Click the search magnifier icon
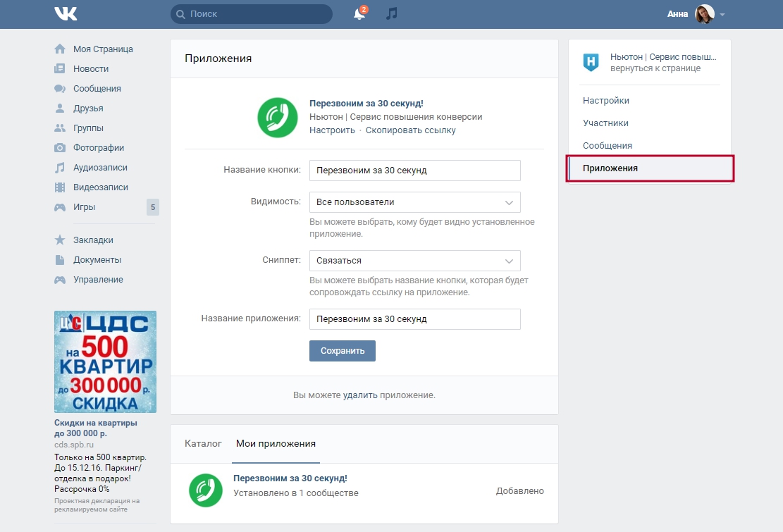783x532 pixels. click(x=180, y=14)
